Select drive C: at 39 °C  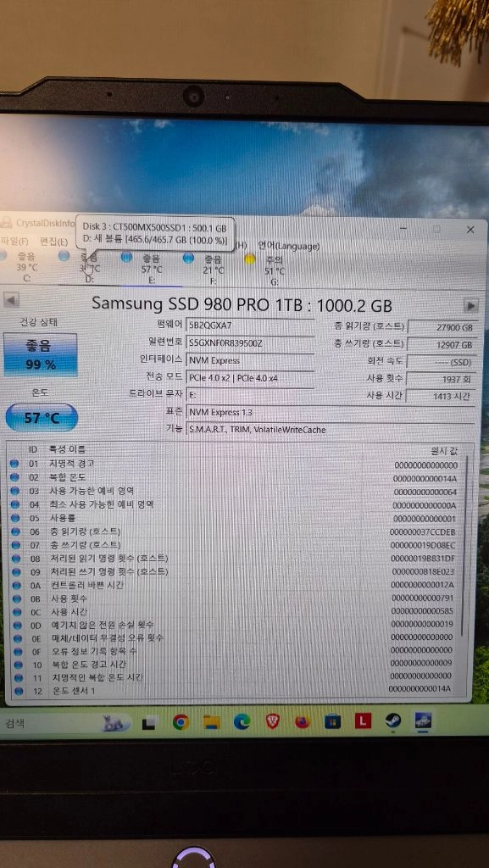tap(25, 267)
